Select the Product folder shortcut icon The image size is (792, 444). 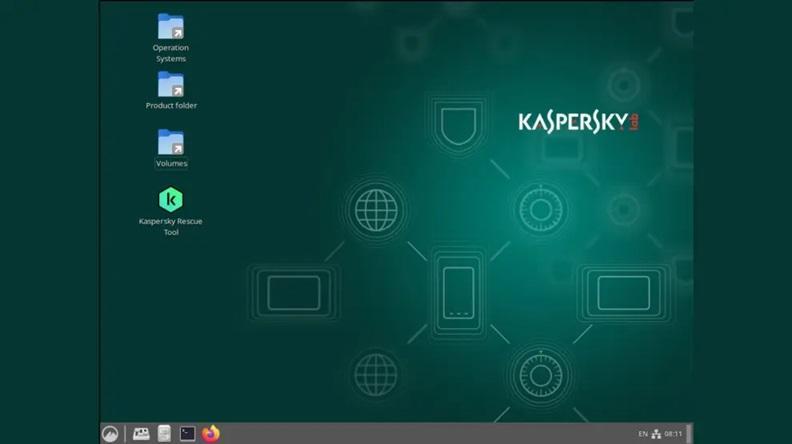point(170,85)
